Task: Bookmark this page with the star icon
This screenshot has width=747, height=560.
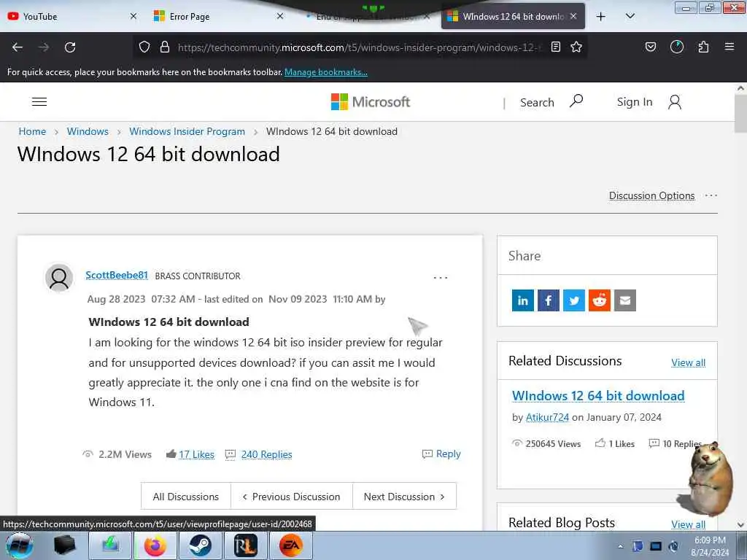Action: tap(576, 47)
